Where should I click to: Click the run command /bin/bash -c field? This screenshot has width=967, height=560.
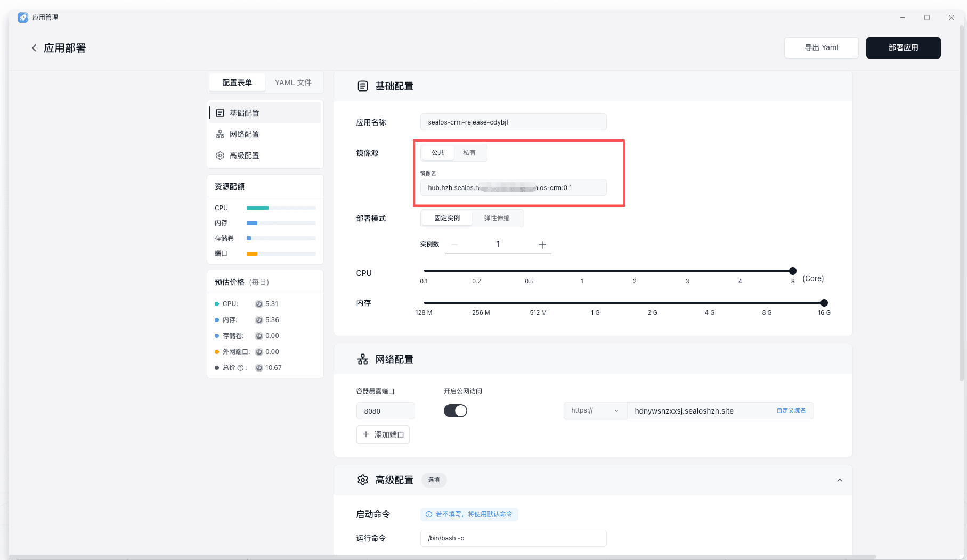[514, 538]
